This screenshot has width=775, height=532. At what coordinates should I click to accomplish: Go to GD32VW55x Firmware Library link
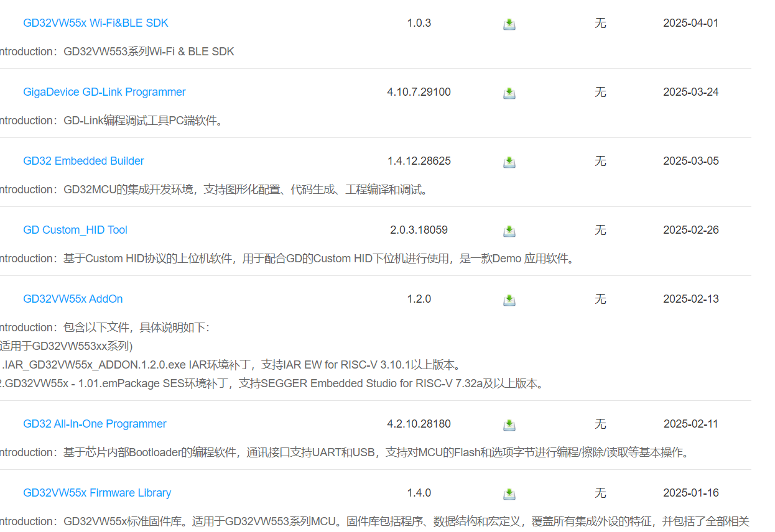[x=96, y=493]
